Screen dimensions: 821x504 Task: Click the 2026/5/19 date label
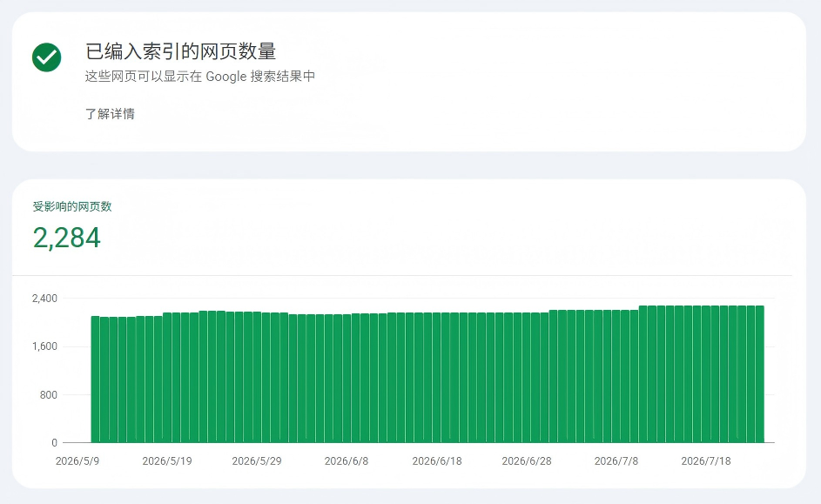(x=167, y=461)
